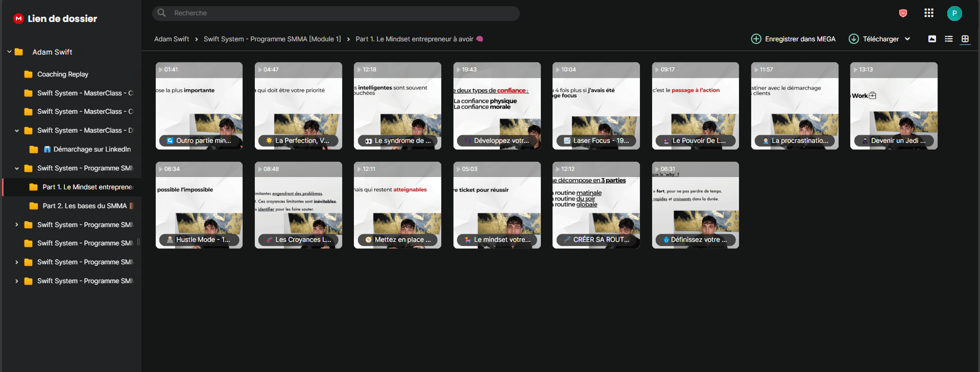Click Adam Swift in the breadcrumb
The width and height of the screenshot is (980, 372).
172,39
